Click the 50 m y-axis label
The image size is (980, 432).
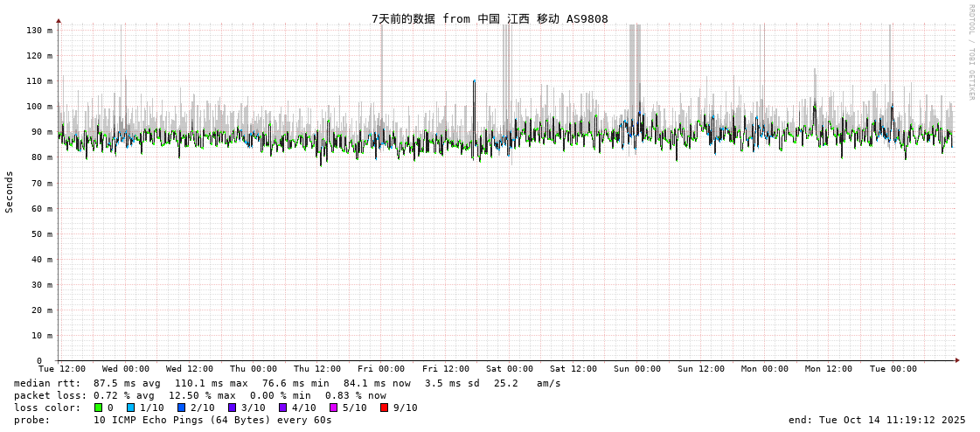point(41,234)
